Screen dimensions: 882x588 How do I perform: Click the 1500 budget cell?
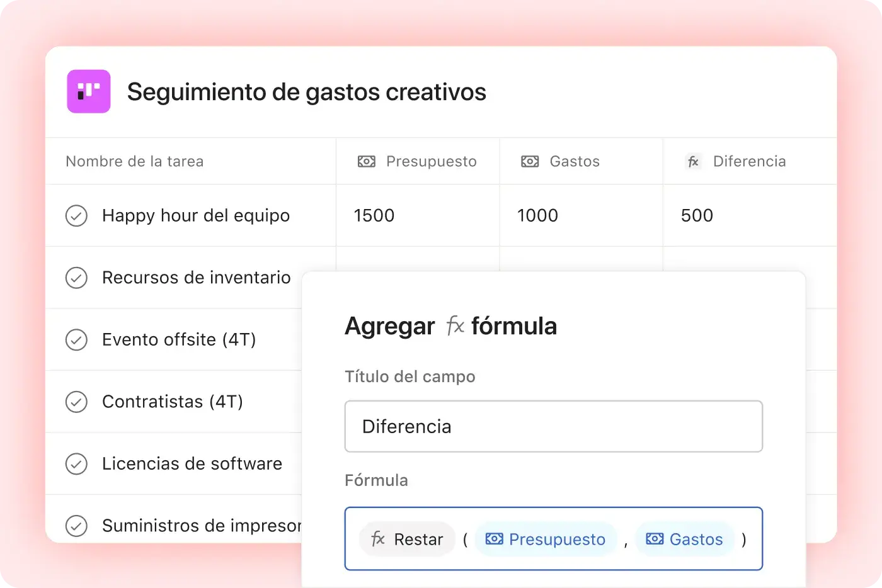[x=418, y=215]
